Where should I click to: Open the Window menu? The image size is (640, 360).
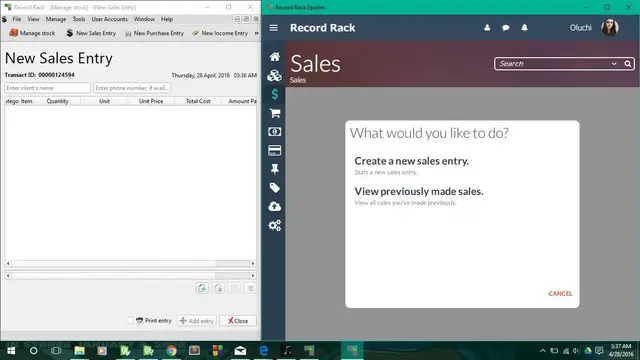point(144,19)
